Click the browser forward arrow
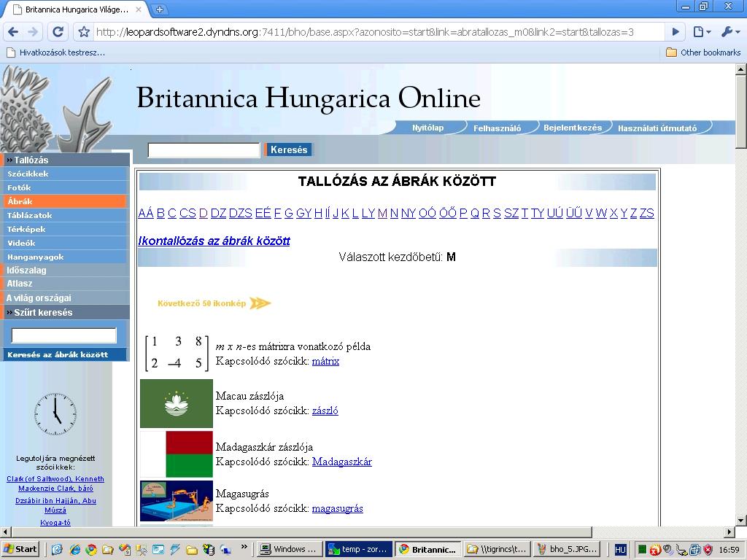 click(x=34, y=32)
